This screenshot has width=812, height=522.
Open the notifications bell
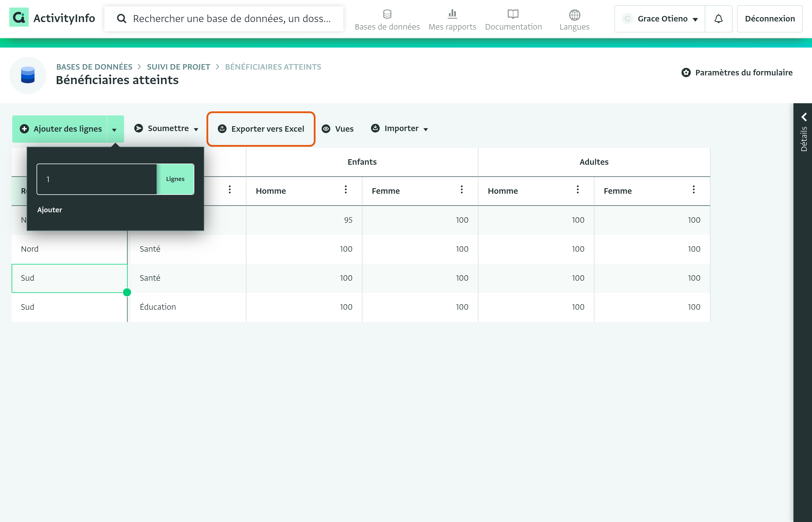click(718, 19)
